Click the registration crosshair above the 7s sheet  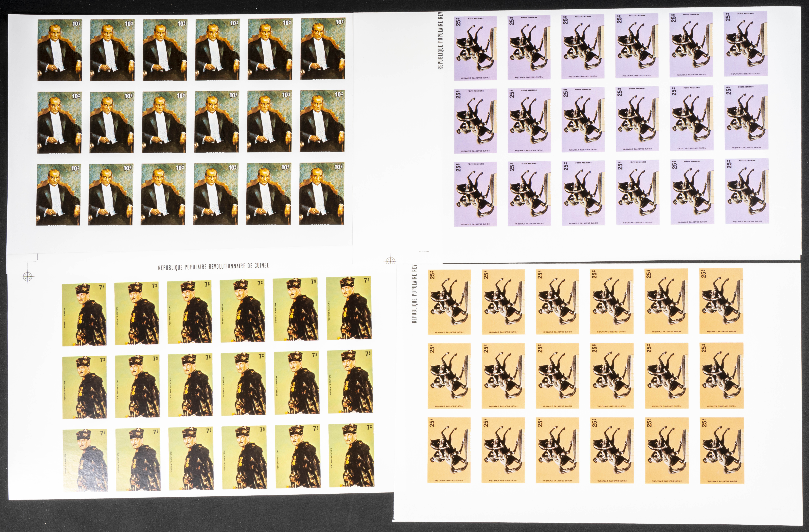[x=28, y=277]
